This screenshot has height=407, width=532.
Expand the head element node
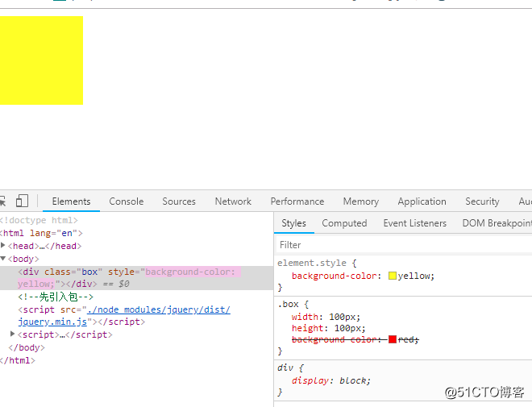coord(3,245)
